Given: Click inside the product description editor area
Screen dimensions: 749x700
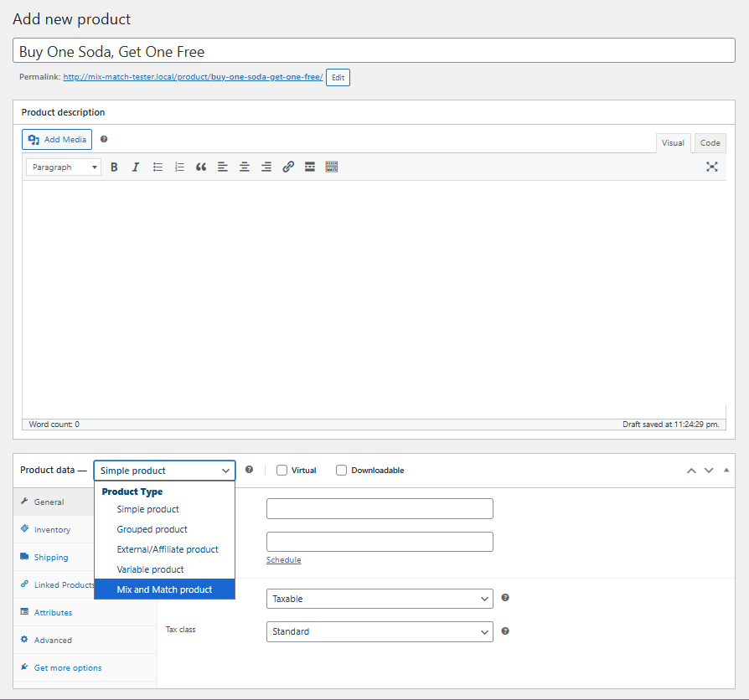Looking at the screenshot, I should pos(374,300).
